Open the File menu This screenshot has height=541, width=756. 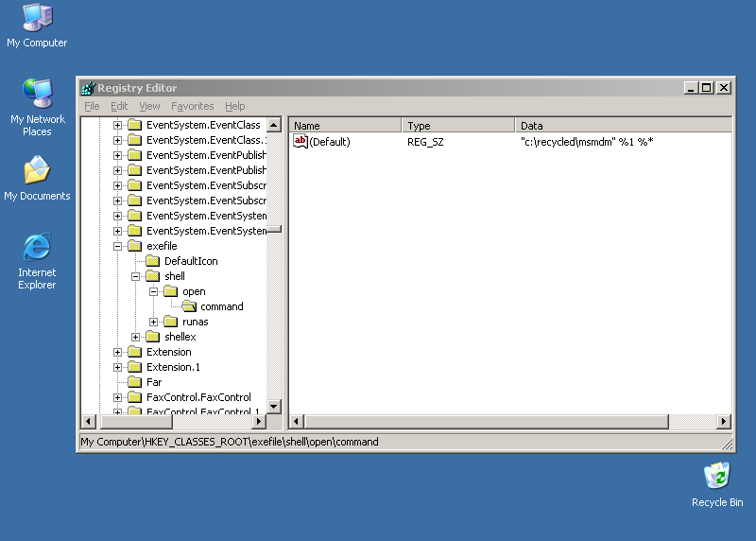pos(92,106)
